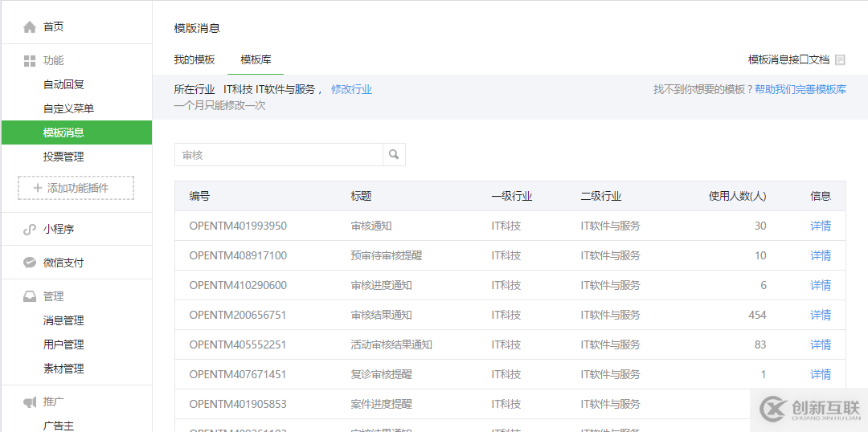Viewport: 868px width, 432px height.
Task: Open 自定义菜单 in the sidebar
Action: 68,108
